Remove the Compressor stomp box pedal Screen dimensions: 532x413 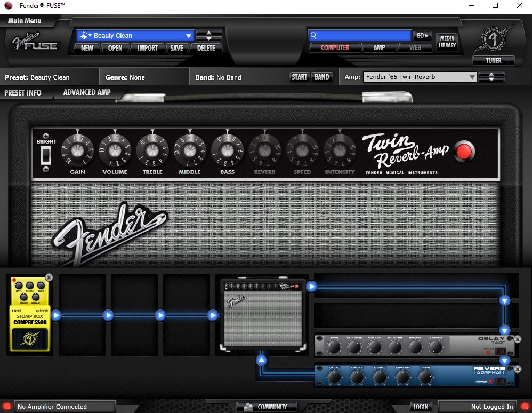click(x=49, y=277)
